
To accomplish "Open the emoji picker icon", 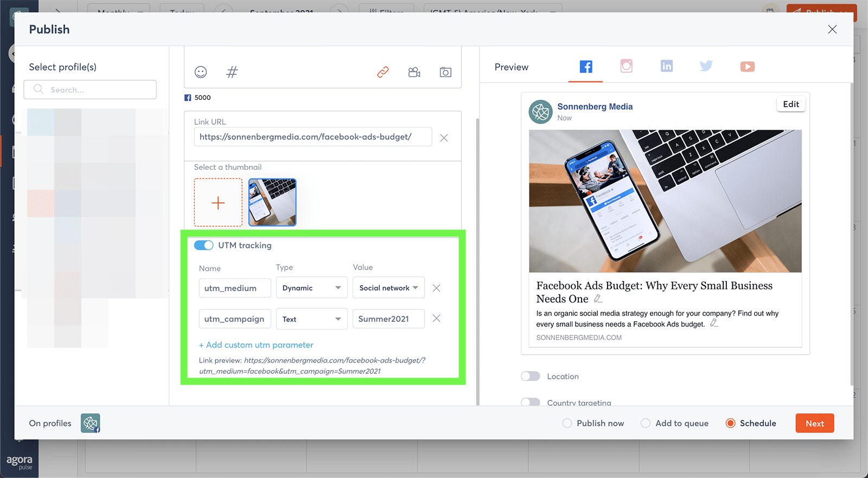I will tap(201, 72).
